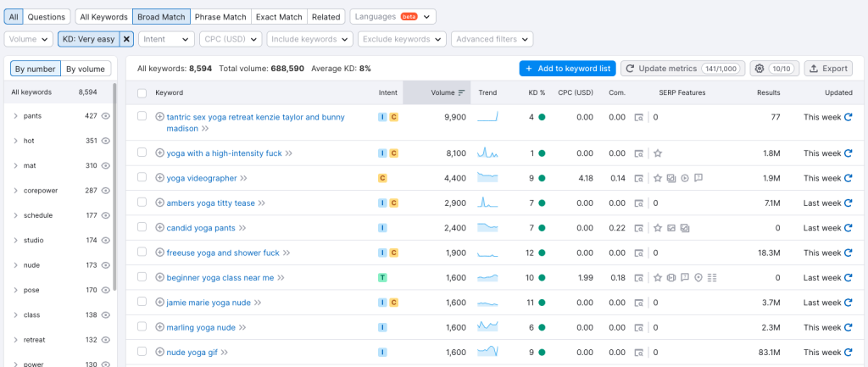Expand the pants keyword group

15,116
